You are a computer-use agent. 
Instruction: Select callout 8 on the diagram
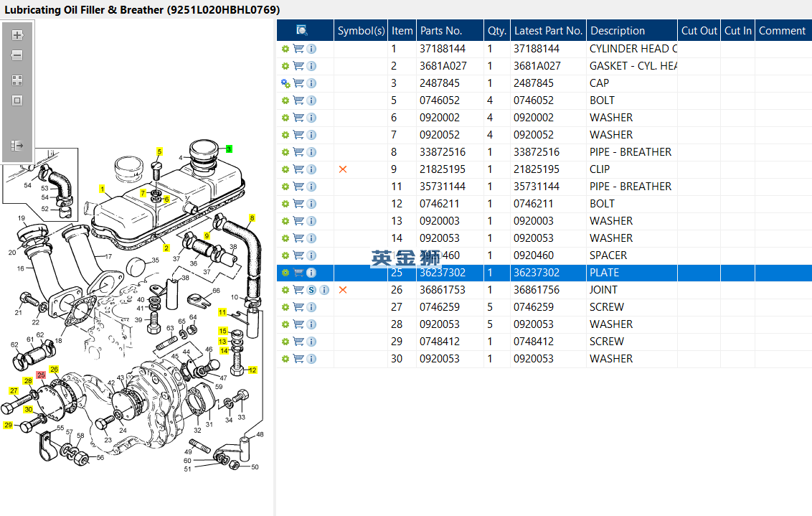pos(252,218)
